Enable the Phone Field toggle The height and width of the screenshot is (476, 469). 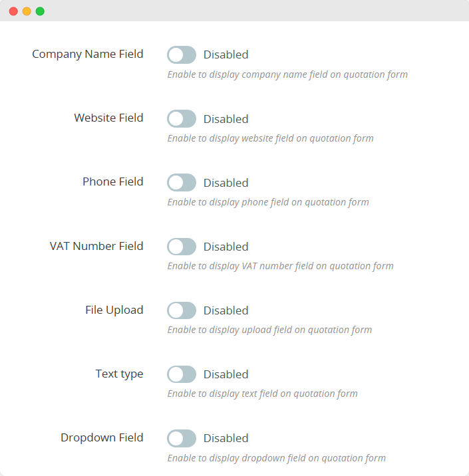point(182,182)
